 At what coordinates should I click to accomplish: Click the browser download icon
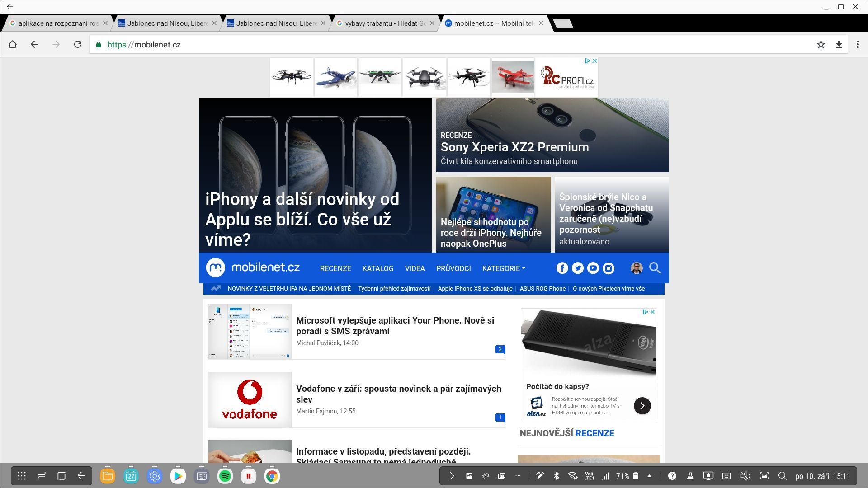(839, 44)
